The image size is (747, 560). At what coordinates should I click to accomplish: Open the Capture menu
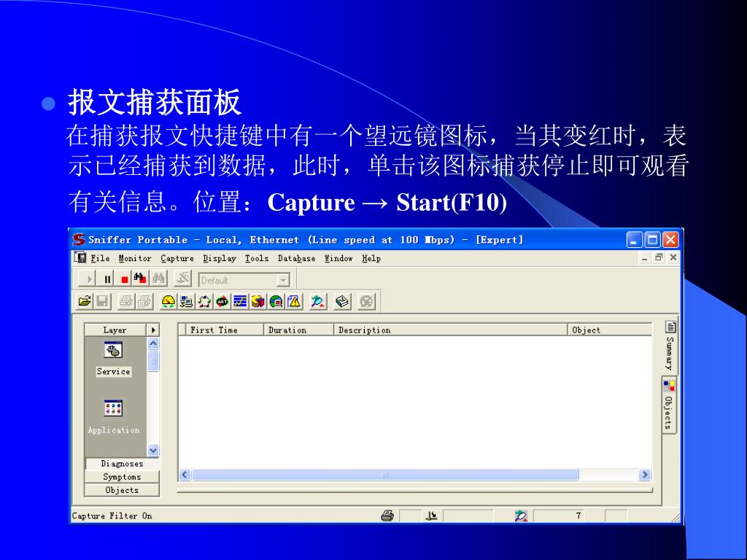(177, 258)
